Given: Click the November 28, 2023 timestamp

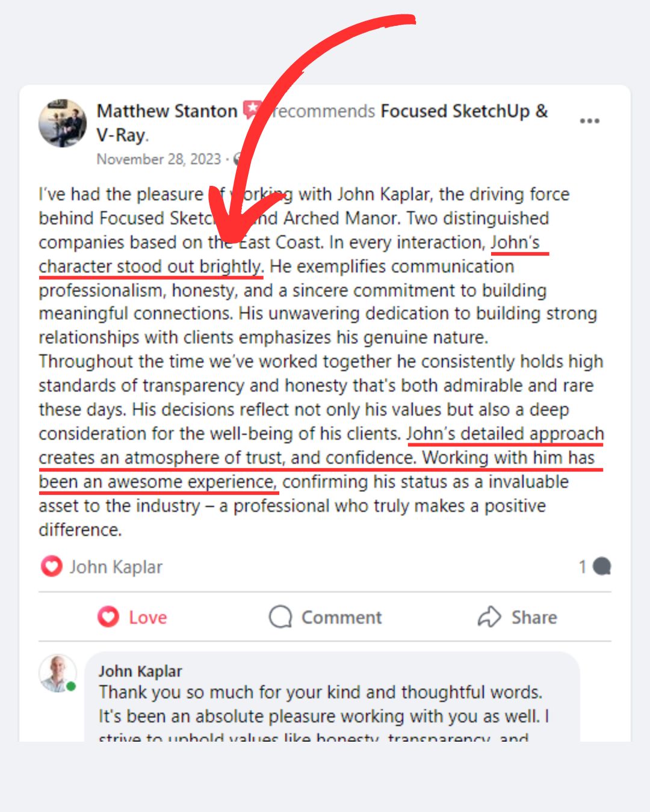Looking at the screenshot, I should tap(158, 159).
